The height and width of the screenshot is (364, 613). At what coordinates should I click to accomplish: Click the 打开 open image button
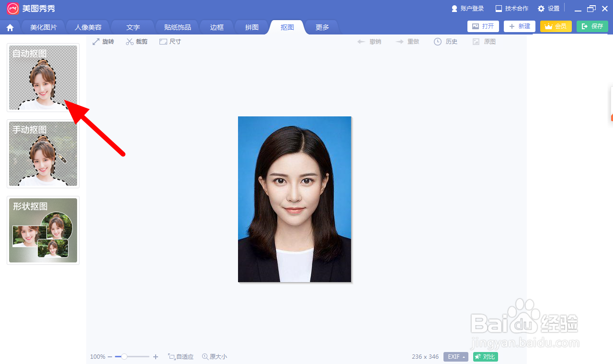483,26
